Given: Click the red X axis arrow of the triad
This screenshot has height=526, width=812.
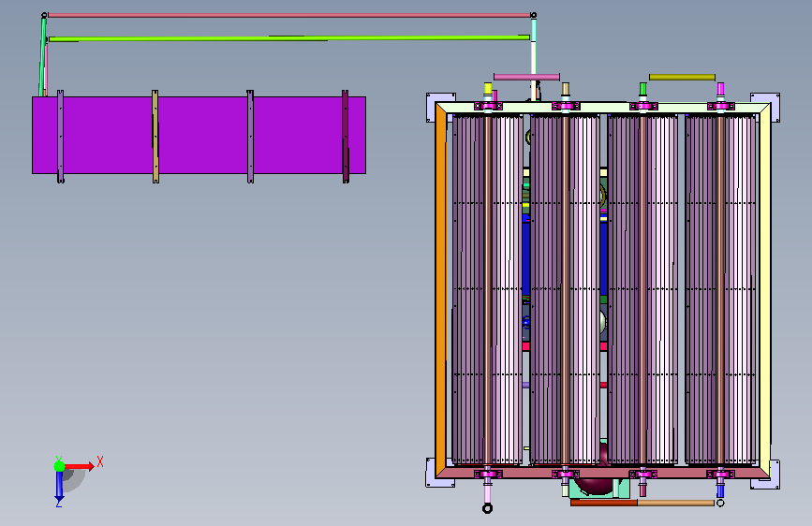Looking at the screenshot, I should pyautogui.click(x=79, y=466).
